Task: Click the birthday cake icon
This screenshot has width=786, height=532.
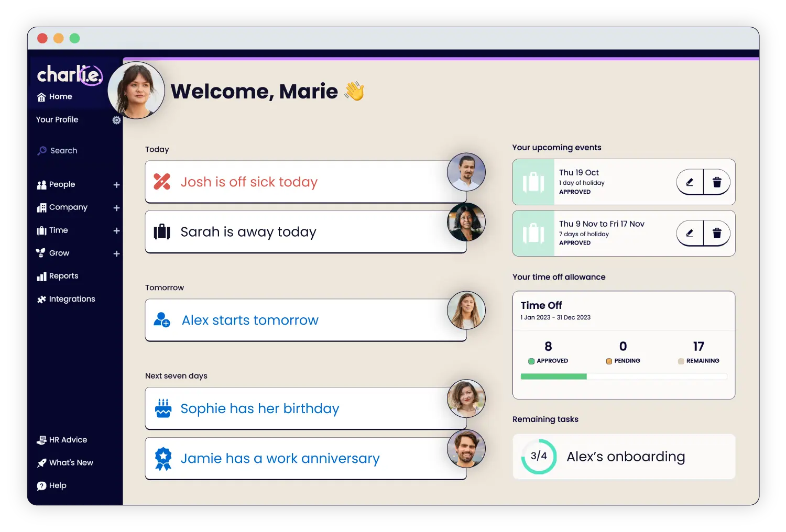Action: tap(163, 408)
